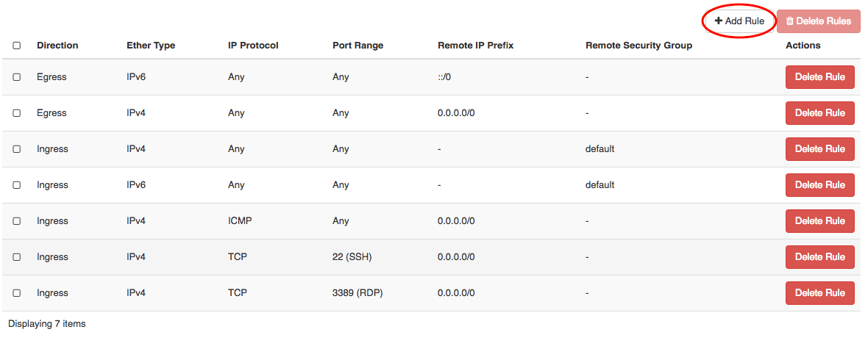Check the Ingress IPv6 default group rule
Image resolution: width=868 pixels, height=346 pixels.
tap(17, 185)
